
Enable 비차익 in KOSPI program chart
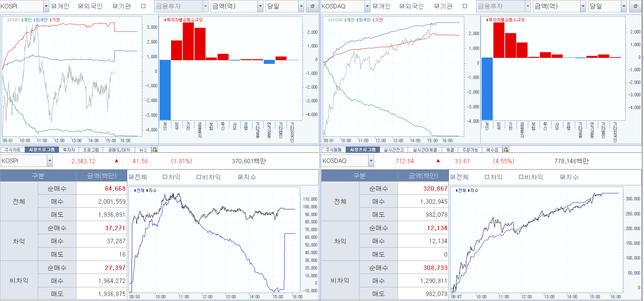pyautogui.click(x=199, y=177)
